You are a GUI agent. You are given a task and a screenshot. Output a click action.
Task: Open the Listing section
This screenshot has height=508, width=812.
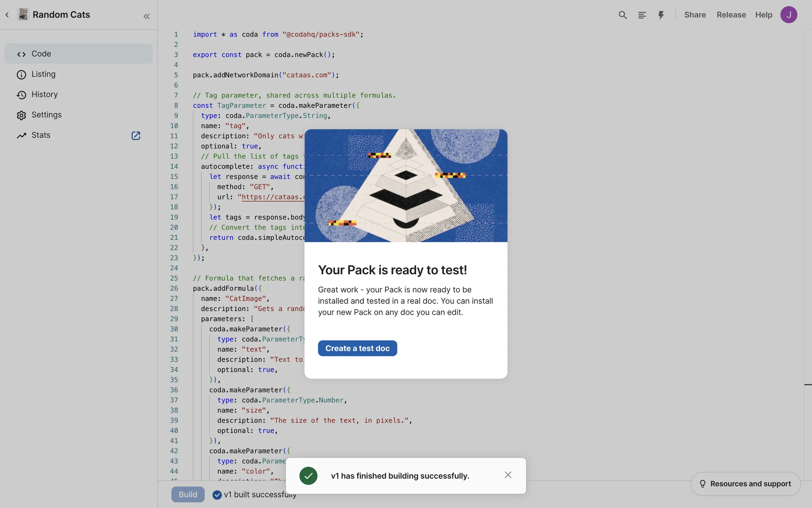(x=43, y=74)
